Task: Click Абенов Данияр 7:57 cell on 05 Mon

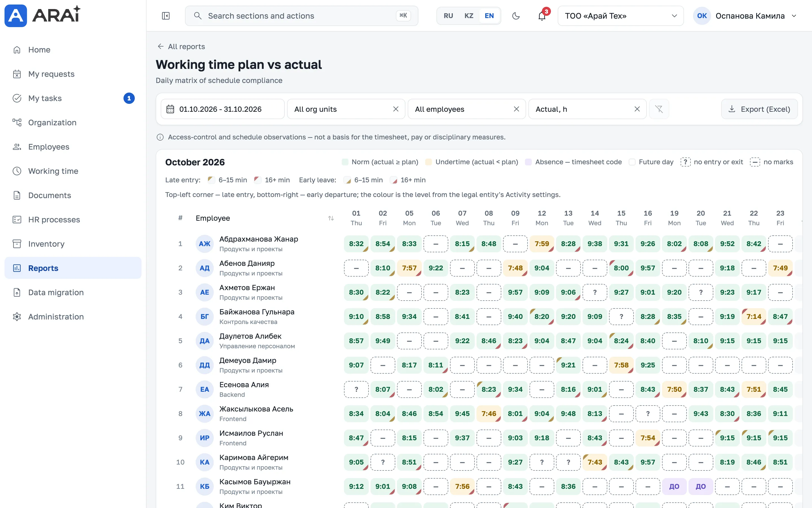Action: point(409,268)
